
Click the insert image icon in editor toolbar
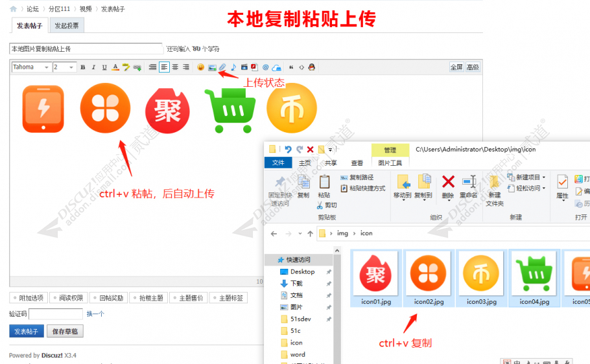212,67
